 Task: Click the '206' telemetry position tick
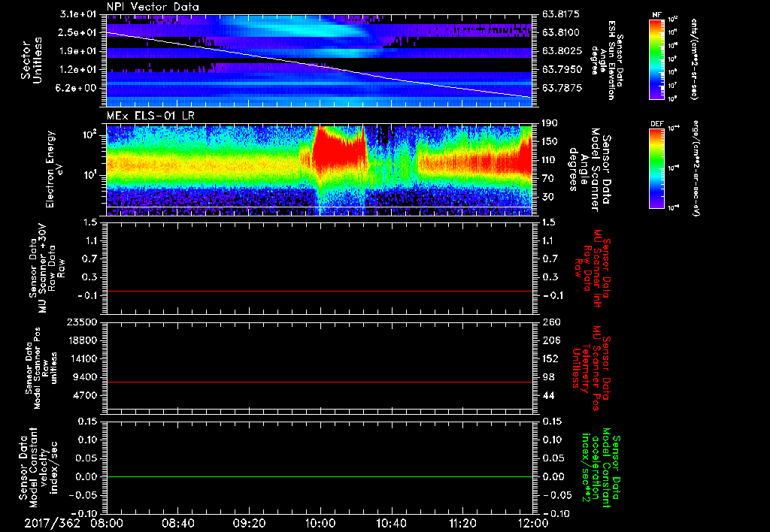point(550,340)
